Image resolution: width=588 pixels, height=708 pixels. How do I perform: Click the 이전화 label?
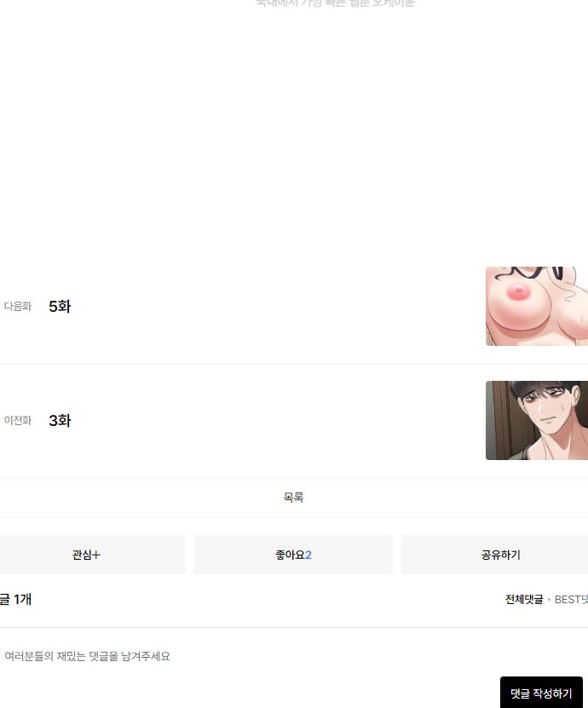(x=18, y=421)
